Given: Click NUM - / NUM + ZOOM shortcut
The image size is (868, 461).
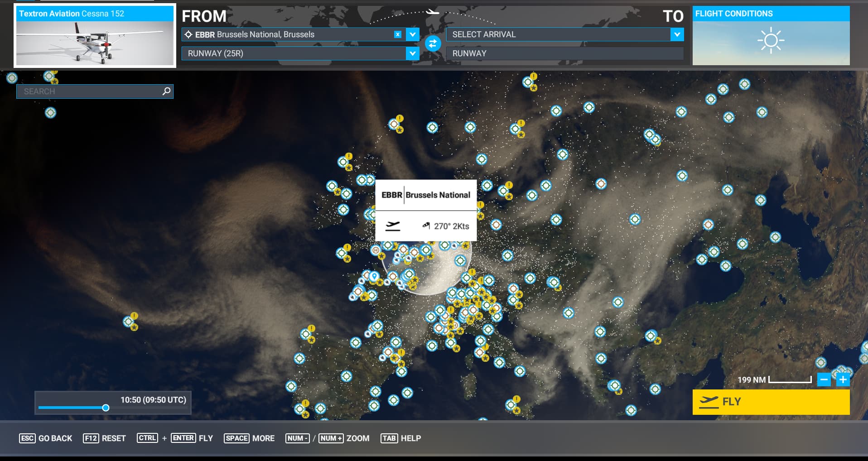Looking at the screenshot, I should coord(328,438).
